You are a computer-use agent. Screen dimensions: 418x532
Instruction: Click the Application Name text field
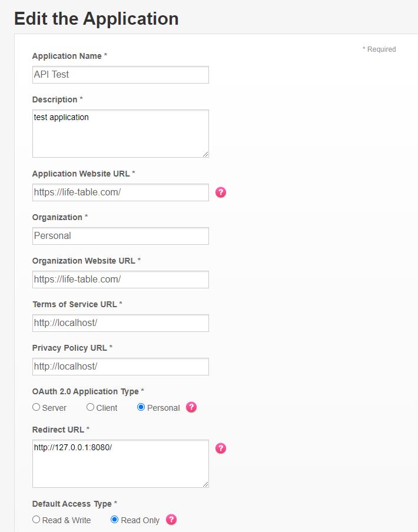(120, 75)
